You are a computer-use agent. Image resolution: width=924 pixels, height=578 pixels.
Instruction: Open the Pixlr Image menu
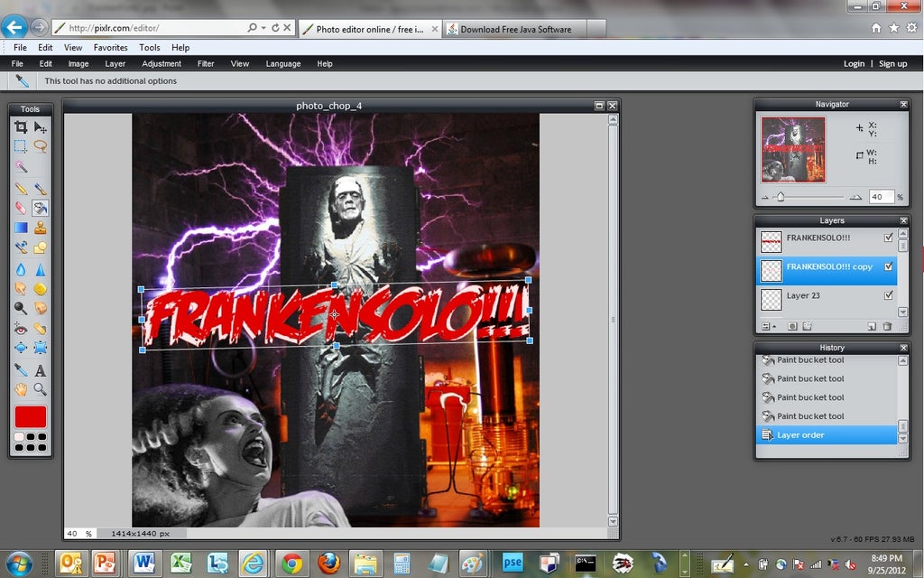79,64
